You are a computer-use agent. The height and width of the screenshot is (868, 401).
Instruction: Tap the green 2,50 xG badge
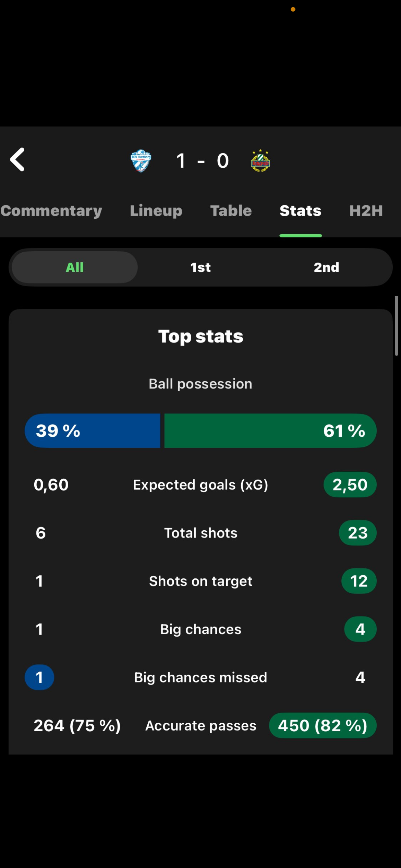(x=350, y=485)
